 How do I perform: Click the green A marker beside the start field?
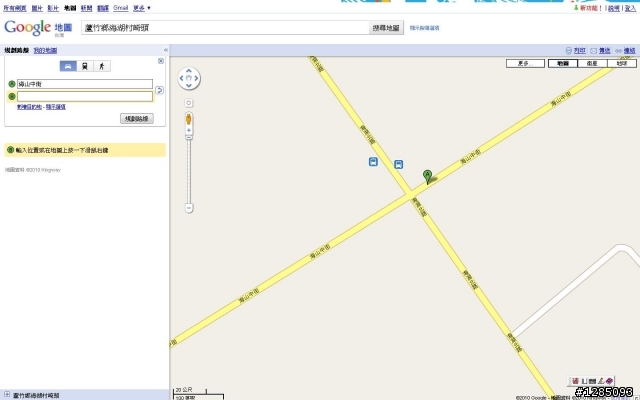coord(11,84)
